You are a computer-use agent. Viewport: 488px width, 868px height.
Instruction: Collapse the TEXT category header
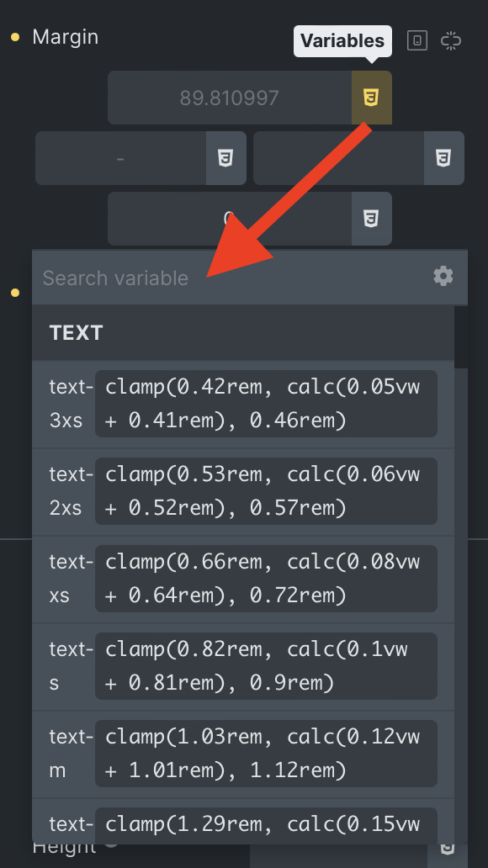pyautogui.click(x=243, y=333)
